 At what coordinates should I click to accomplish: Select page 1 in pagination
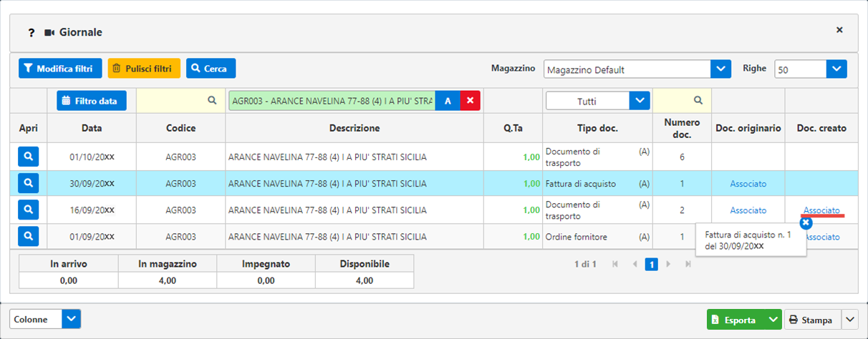[x=651, y=264]
